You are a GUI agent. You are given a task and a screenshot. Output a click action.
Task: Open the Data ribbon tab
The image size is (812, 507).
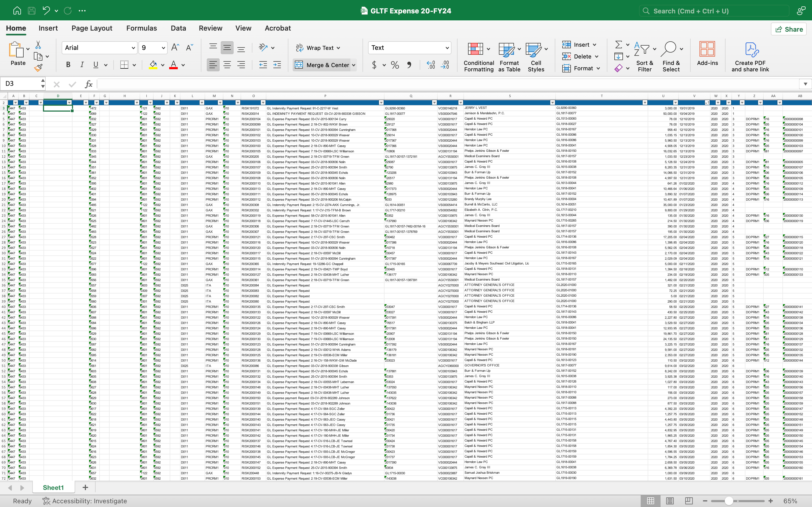pos(178,28)
